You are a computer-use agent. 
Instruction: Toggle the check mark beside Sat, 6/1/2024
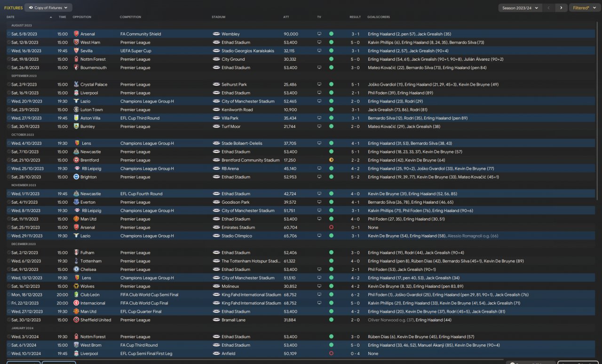(x=8, y=345)
